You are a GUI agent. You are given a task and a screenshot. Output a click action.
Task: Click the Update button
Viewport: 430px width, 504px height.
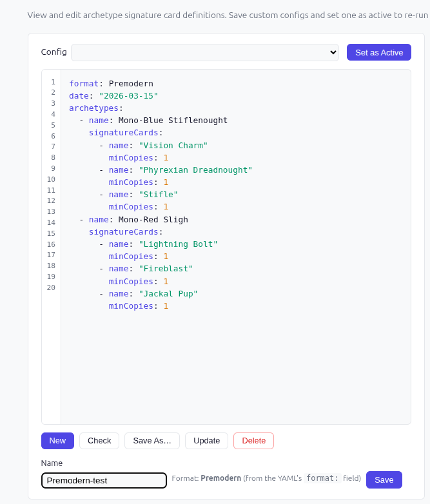pyautogui.click(x=206, y=441)
